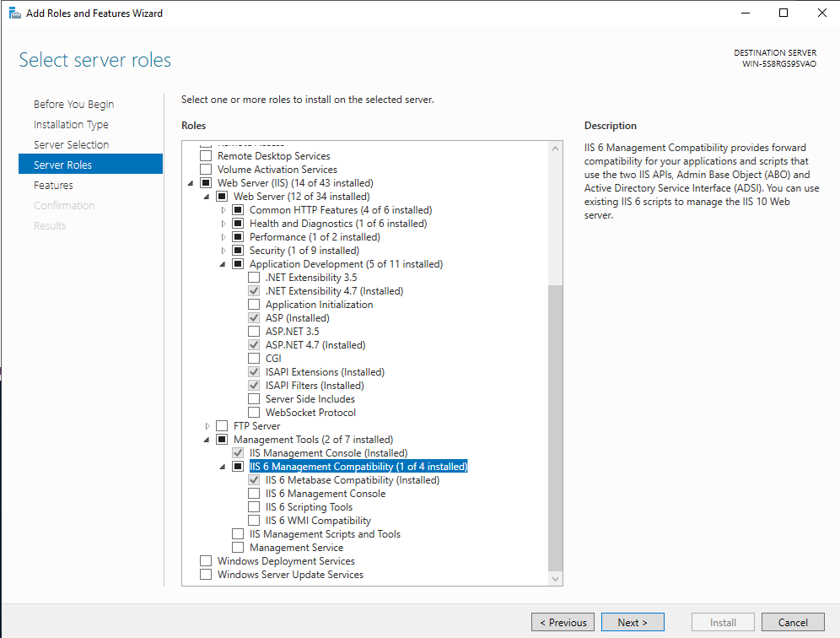Enable the Management Service checkbox
Image resolution: width=840 pixels, height=638 pixels.
238,547
